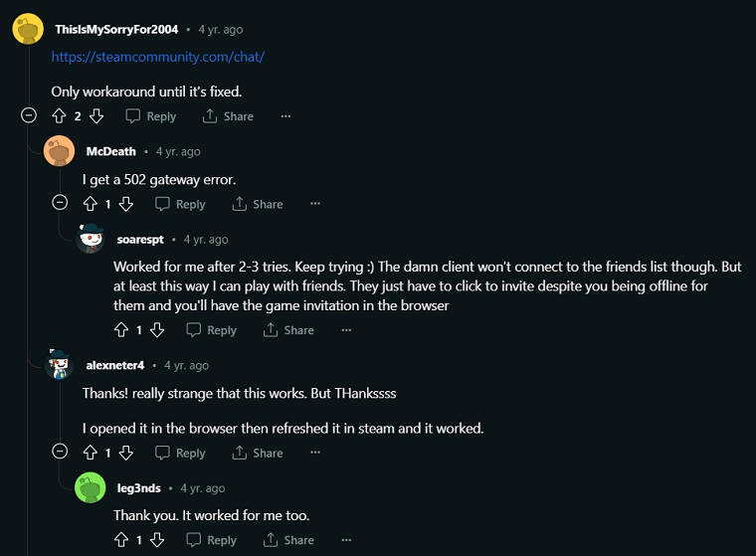Downvote alexneter4's comment
756x556 pixels.
(126, 453)
